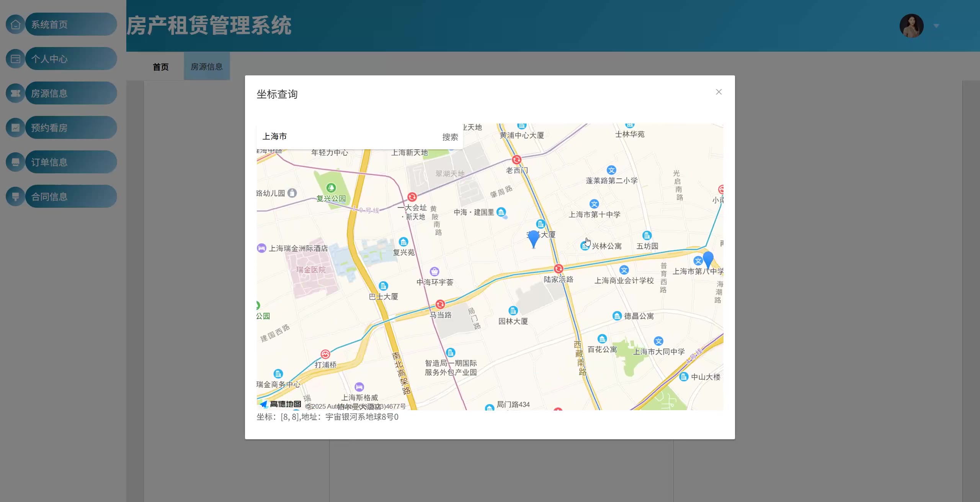Click the 复兴公园 green park icon

coord(331,188)
